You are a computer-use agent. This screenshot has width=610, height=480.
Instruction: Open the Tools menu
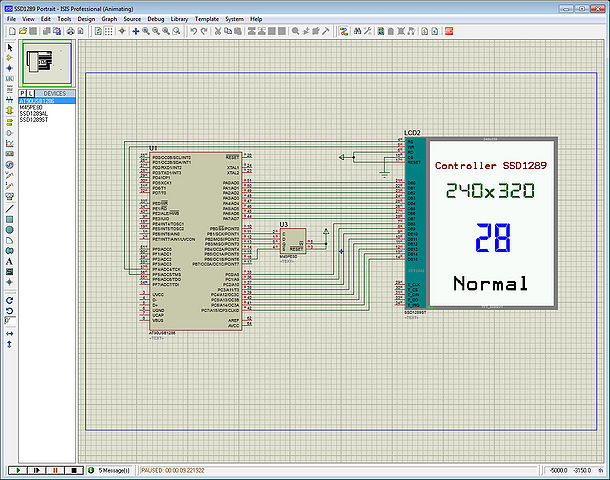(x=64, y=19)
